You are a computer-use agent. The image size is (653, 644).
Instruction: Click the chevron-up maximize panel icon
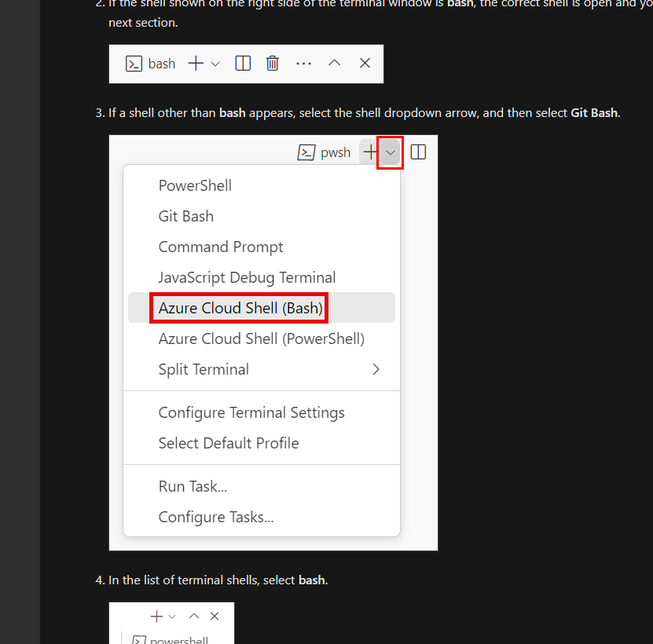pyautogui.click(x=333, y=63)
